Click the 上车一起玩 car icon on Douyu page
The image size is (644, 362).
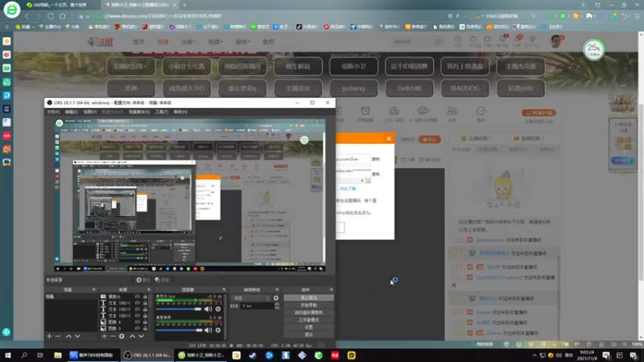(394, 111)
